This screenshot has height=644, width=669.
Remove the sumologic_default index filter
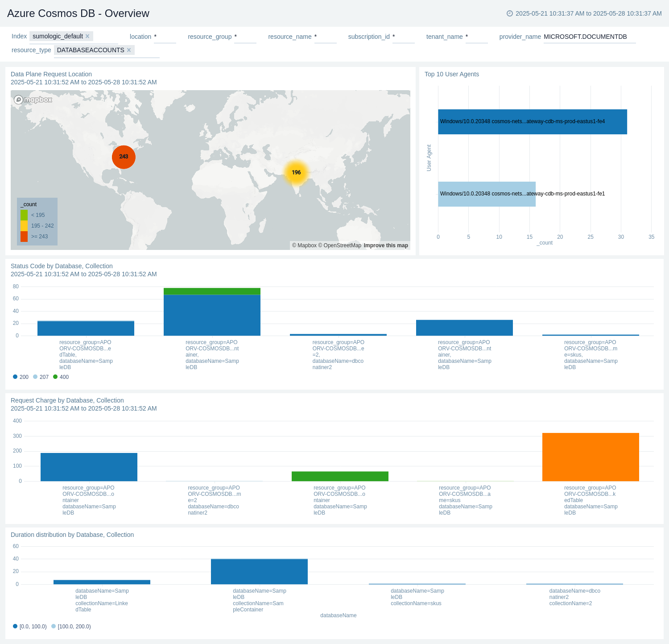87,36
